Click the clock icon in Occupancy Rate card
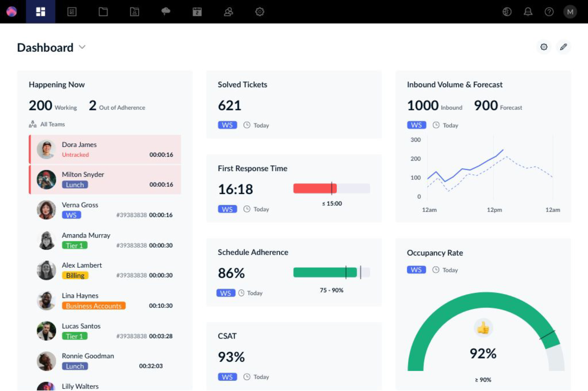 click(436, 269)
